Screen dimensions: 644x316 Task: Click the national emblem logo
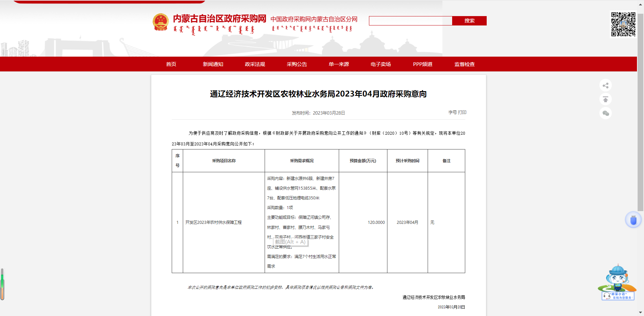click(161, 22)
